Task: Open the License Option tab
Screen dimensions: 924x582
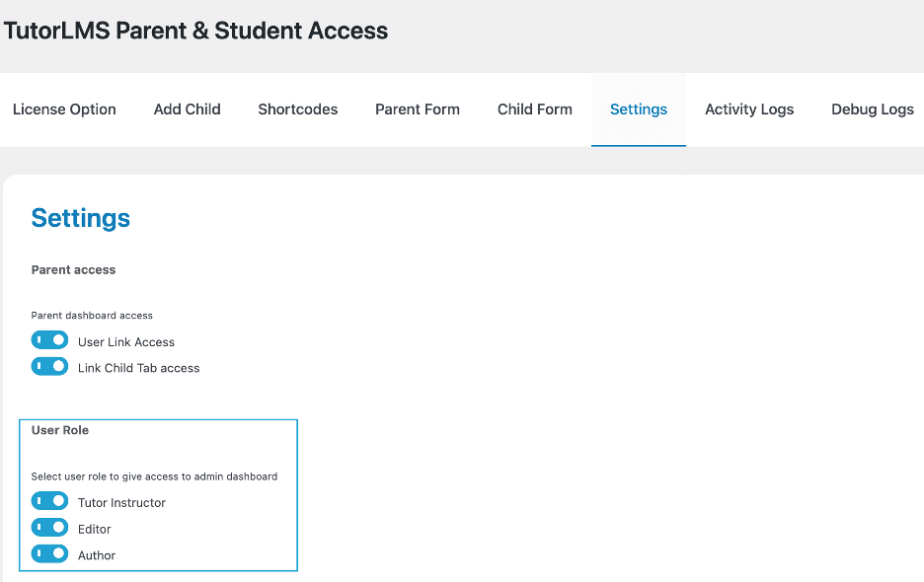Action: (64, 109)
